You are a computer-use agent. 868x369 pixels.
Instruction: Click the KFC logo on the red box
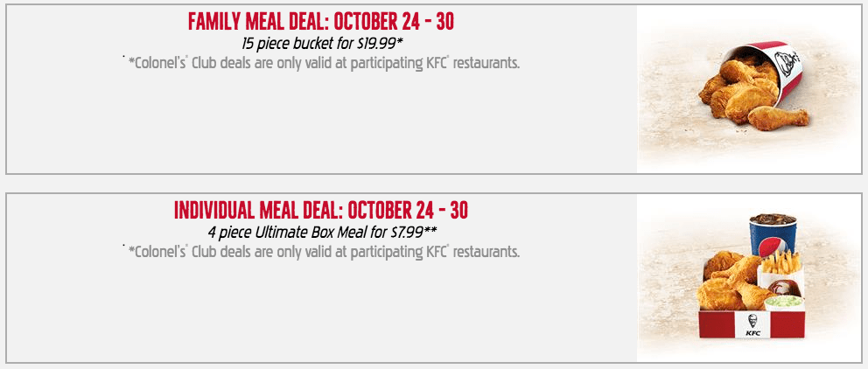[752, 324]
